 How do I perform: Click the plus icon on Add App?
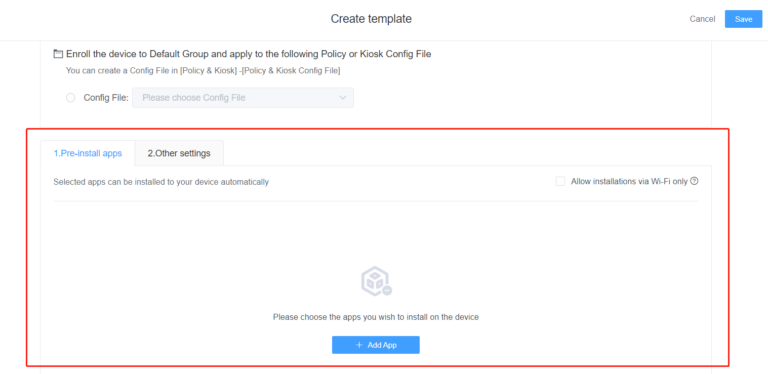point(359,345)
